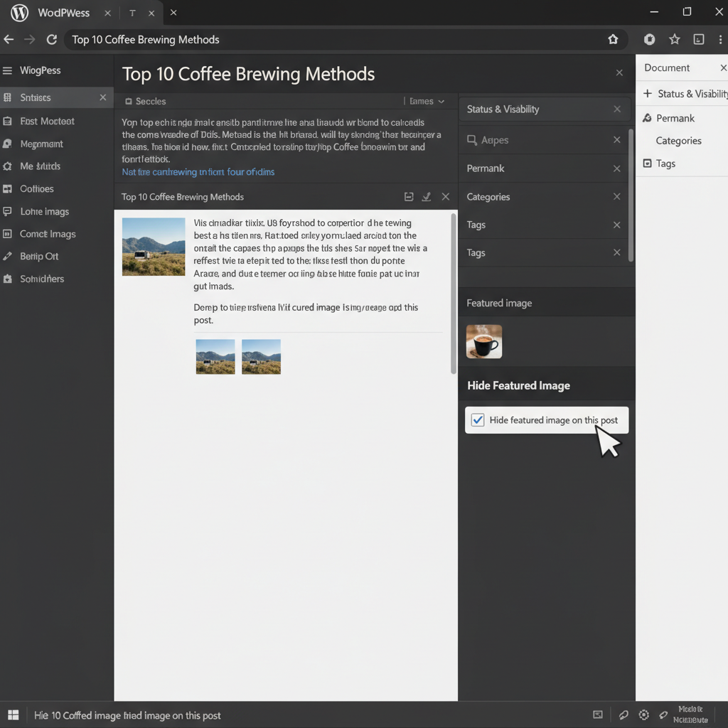Viewport: 728px width, 728px height.
Task: Click the star icon inside the address bar
Action: click(613, 40)
